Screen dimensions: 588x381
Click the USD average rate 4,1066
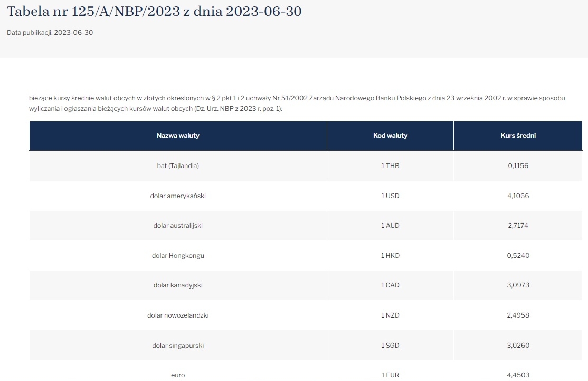(518, 196)
